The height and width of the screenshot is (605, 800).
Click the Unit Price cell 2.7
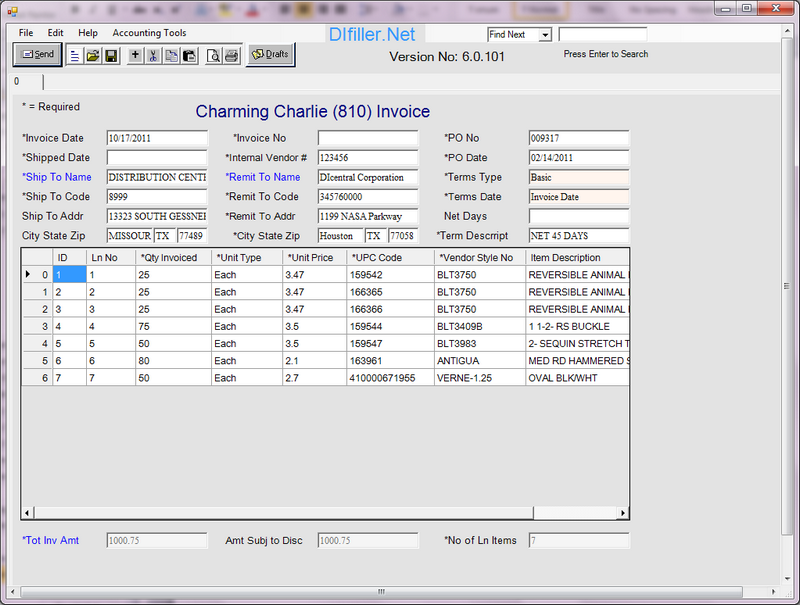click(314, 378)
